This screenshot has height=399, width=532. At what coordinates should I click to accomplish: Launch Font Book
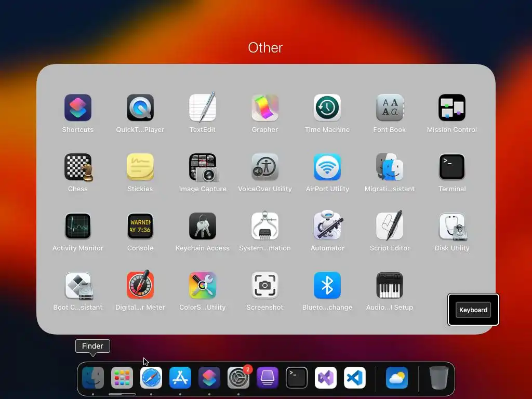tap(390, 108)
